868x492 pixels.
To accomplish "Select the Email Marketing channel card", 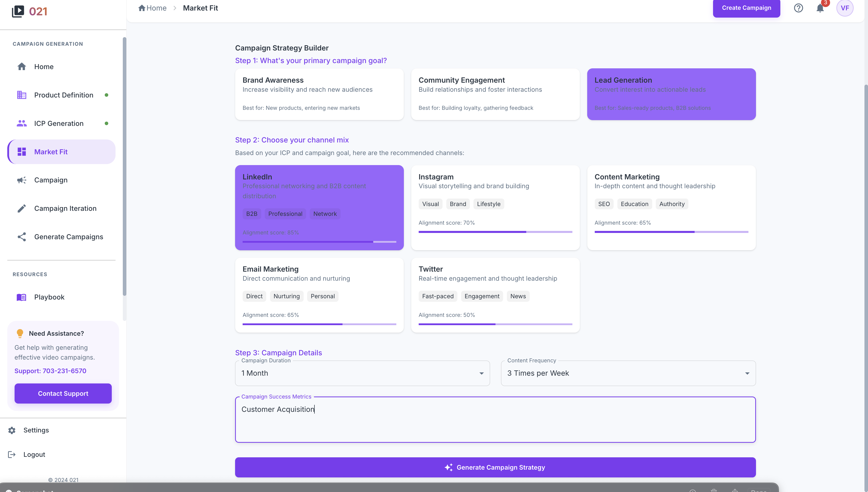I will (x=319, y=295).
